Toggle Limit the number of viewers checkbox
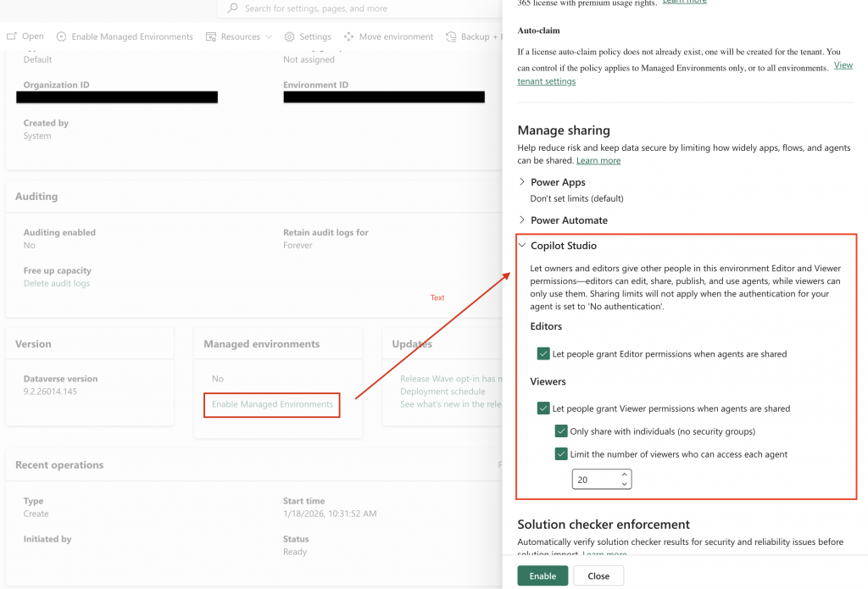 click(x=561, y=454)
